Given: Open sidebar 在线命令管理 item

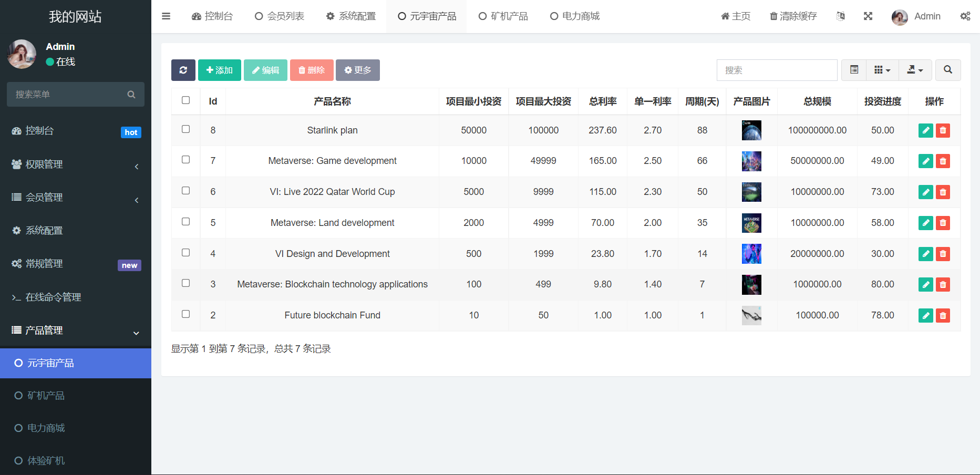Looking at the screenshot, I should [76, 297].
